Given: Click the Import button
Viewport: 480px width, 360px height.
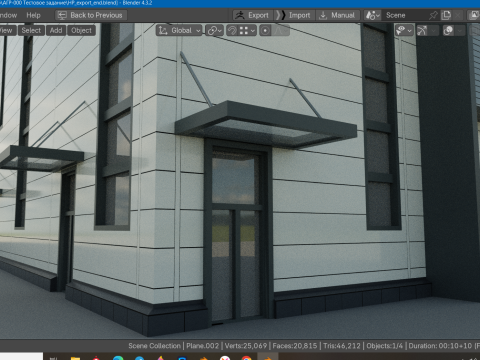Looking at the screenshot, I should (294, 15).
